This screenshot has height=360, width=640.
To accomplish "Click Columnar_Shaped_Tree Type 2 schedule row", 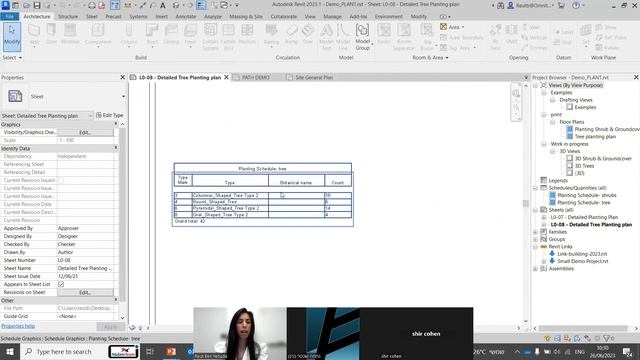I will pos(262,195).
